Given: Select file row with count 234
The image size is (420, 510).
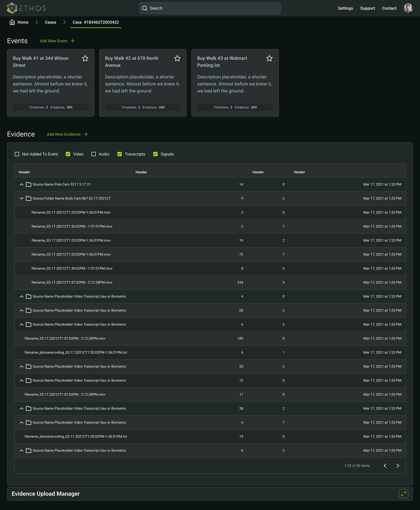Looking at the screenshot, I should pyautogui.click(x=210, y=282).
